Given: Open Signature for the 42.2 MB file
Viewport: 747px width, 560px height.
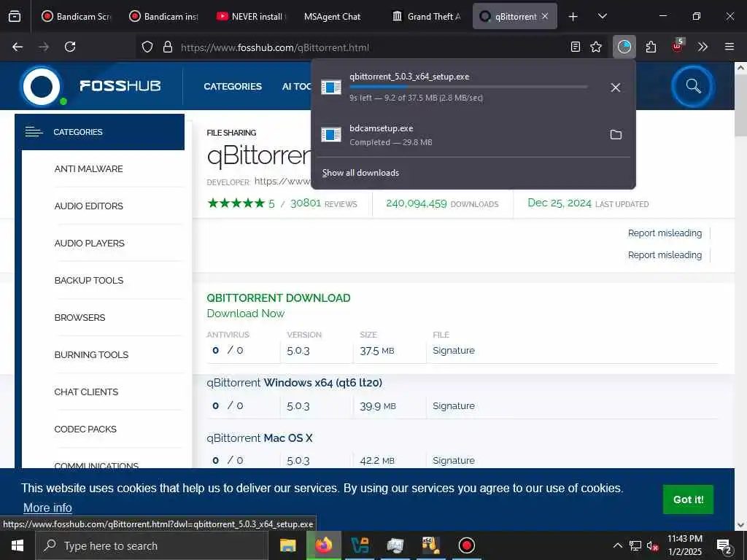Looking at the screenshot, I should 454,461.
